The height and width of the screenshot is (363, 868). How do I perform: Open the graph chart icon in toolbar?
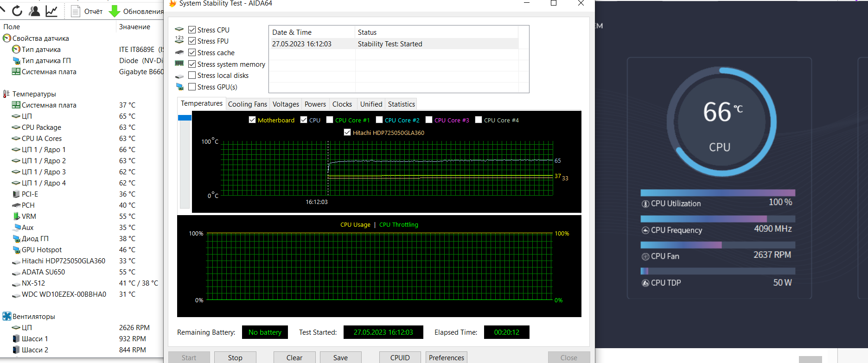click(x=51, y=11)
